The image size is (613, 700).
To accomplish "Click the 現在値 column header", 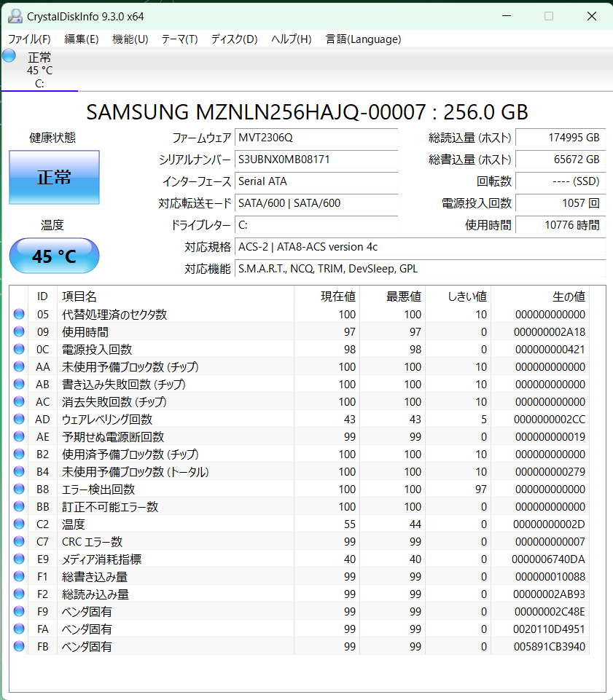I will 327,296.
